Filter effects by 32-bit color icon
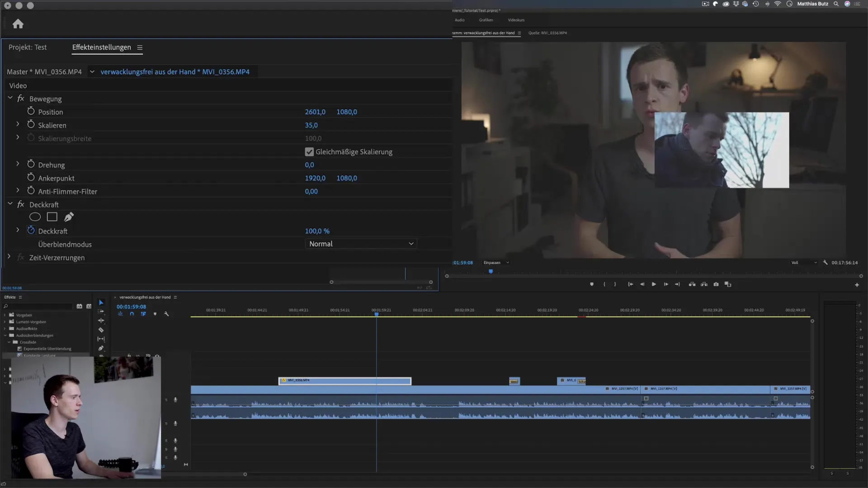This screenshot has height=488, width=868. point(89,306)
